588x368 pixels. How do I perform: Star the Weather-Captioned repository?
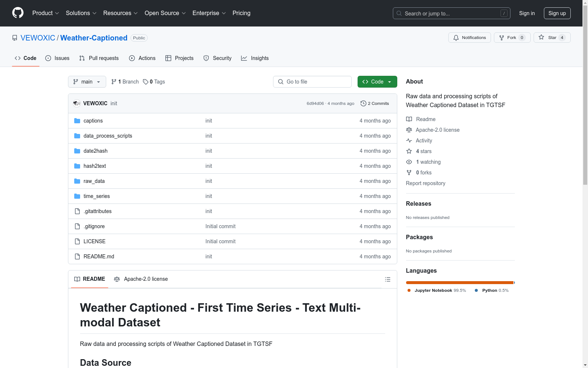552,38
